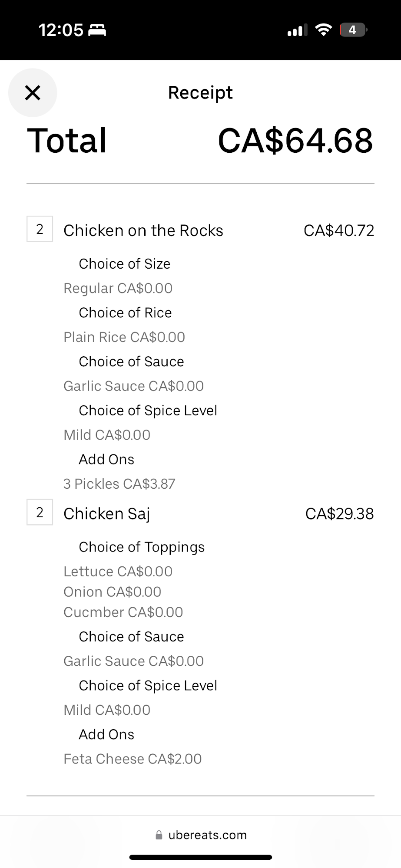
Task: Select the Chicken Saj item name
Action: [106, 514]
